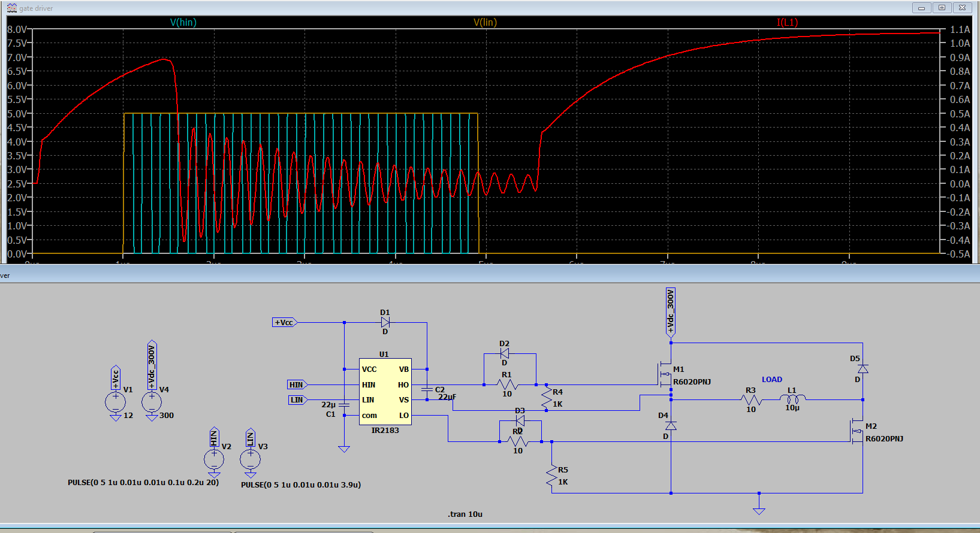
Task: Click load resistor R3 symbol
Action: tap(751, 399)
